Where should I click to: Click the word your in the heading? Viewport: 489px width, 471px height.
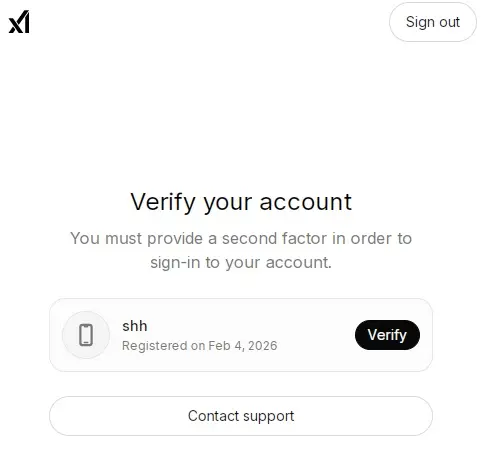(228, 203)
